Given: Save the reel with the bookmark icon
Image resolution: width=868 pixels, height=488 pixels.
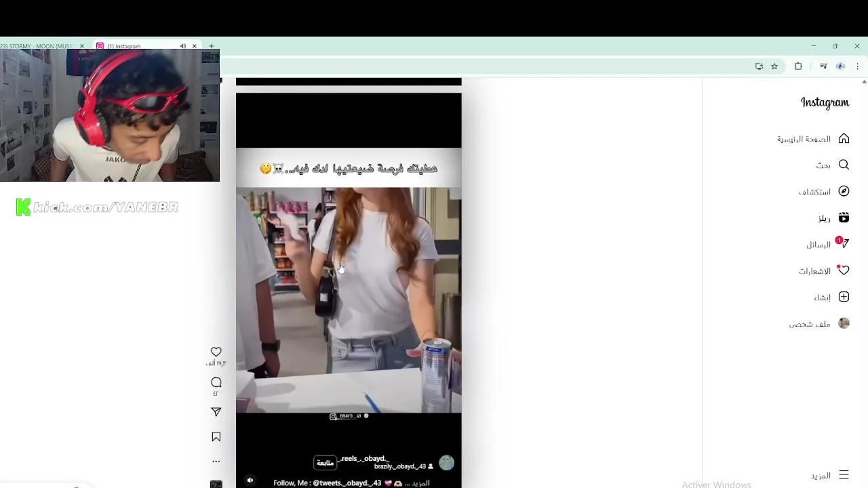Looking at the screenshot, I should coord(216,437).
